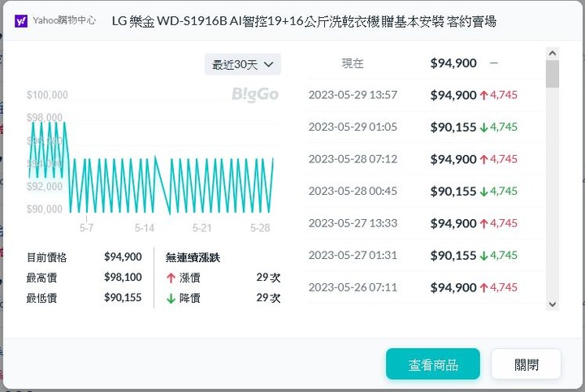Viewport: 585px width, 392px height.
Task: Select the 2023-05-28 07:12 history row
Action: click(425, 159)
